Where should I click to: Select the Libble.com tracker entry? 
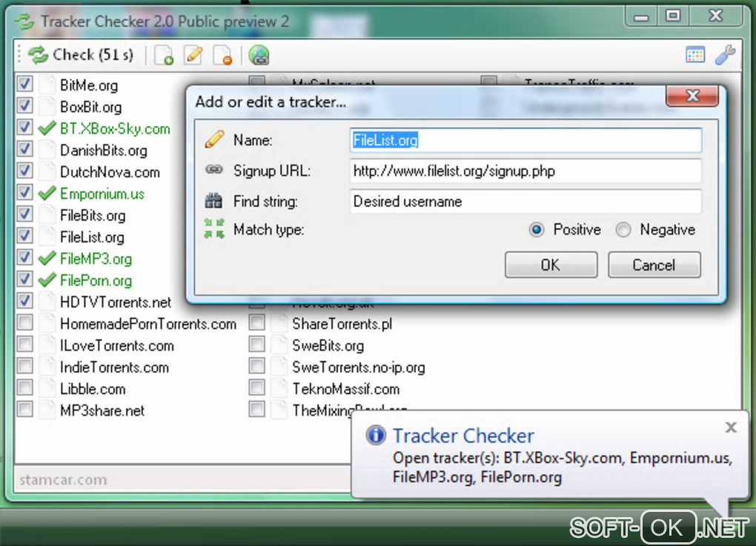pos(93,389)
